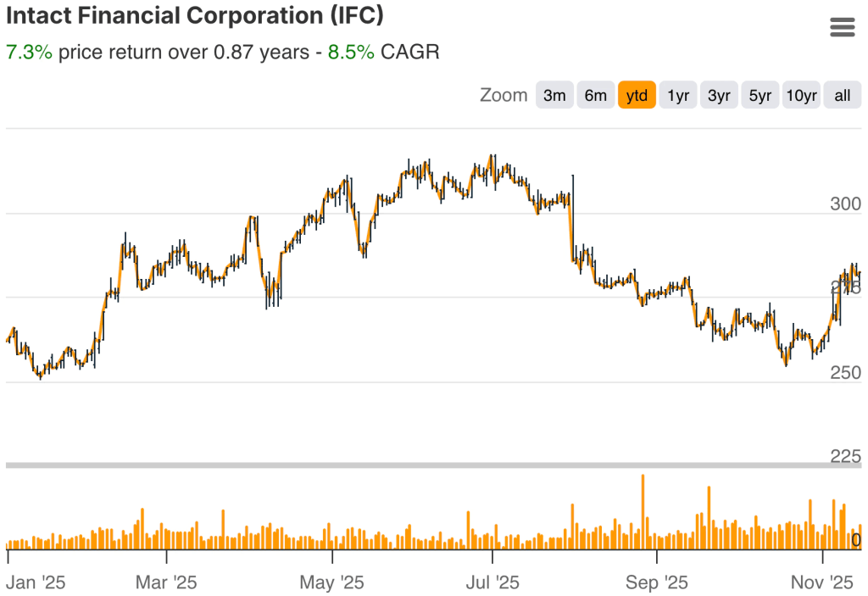Image resolution: width=868 pixels, height=596 pixels.
Task: Click the gray range bar near 225
Action: click(x=424, y=464)
